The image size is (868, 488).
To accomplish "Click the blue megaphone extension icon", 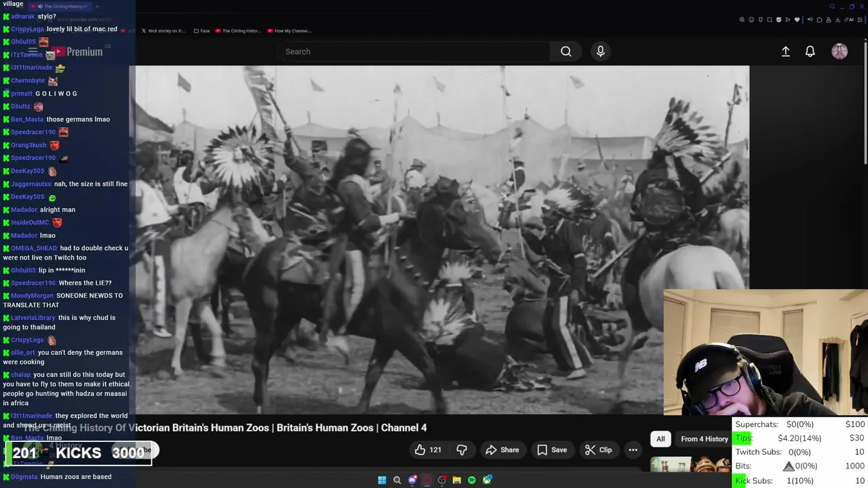I will point(810,20).
